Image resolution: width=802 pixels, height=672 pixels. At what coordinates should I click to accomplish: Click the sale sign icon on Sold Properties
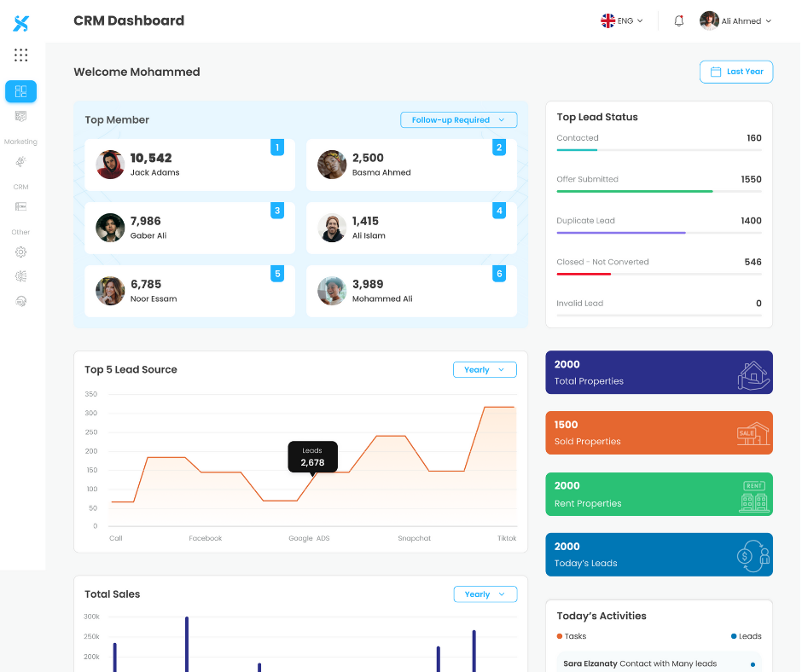coord(753,434)
